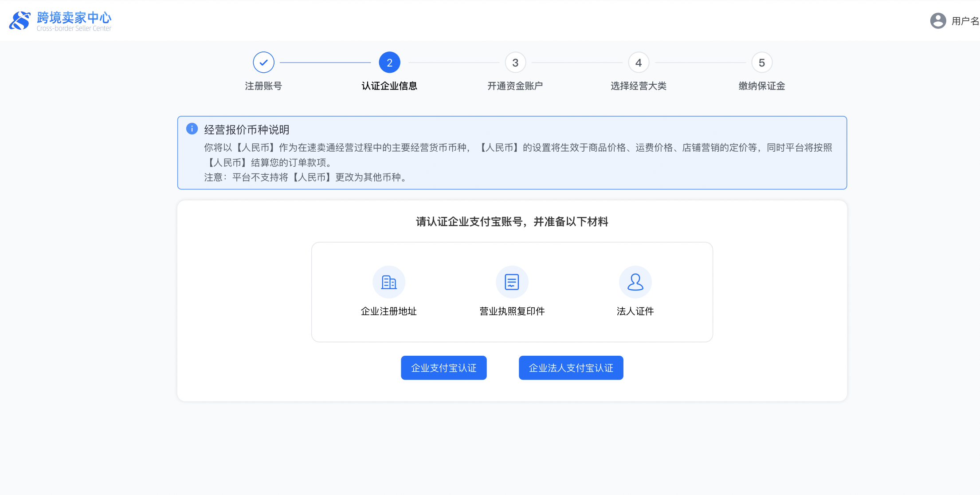This screenshot has height=495, width=980.
Task: Select the step 4 circle
Action: click(x=638, y=63)
